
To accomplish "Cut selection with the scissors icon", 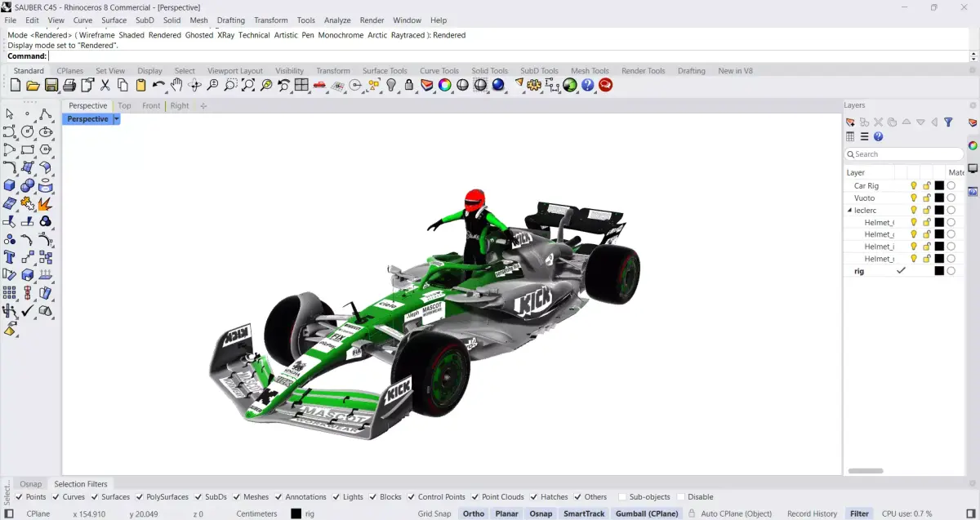I will coord(105,85).
